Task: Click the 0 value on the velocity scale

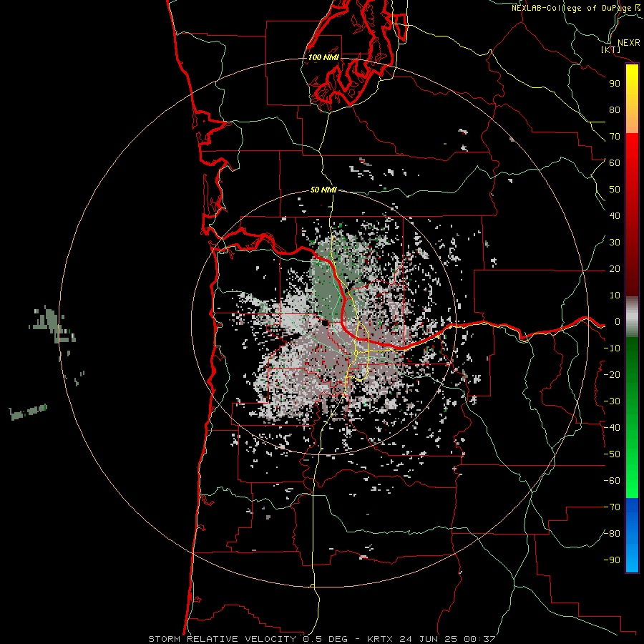Action: [x=618, y=322]
